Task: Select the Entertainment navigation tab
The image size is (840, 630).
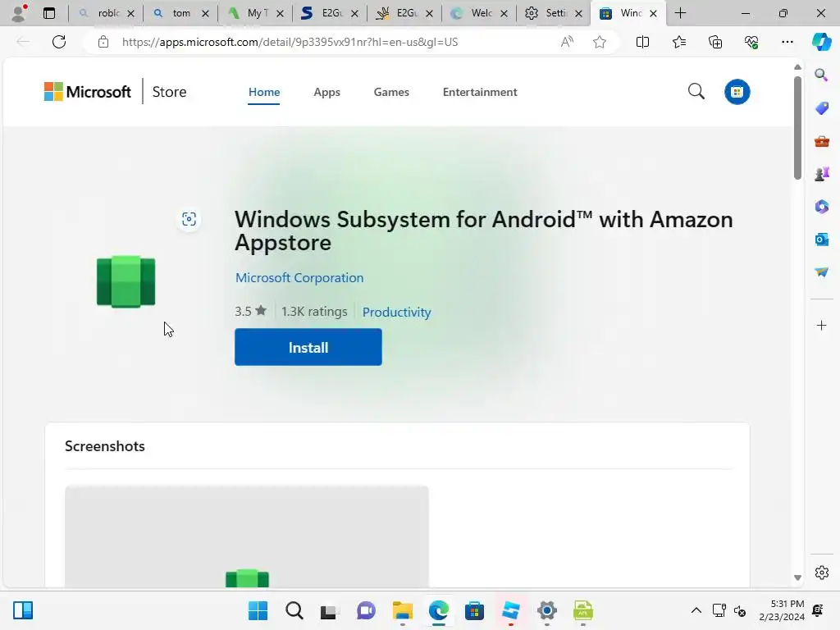Action: click(480, 92)
